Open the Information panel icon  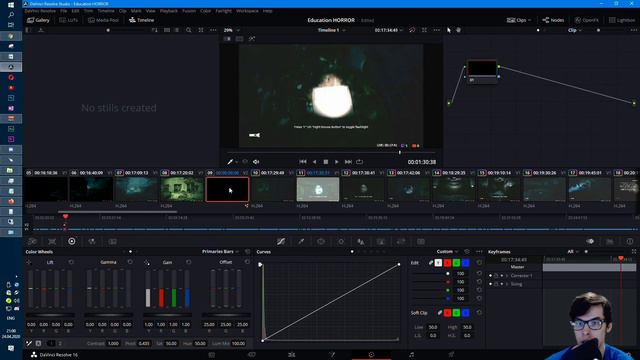[x=630, y=242]
